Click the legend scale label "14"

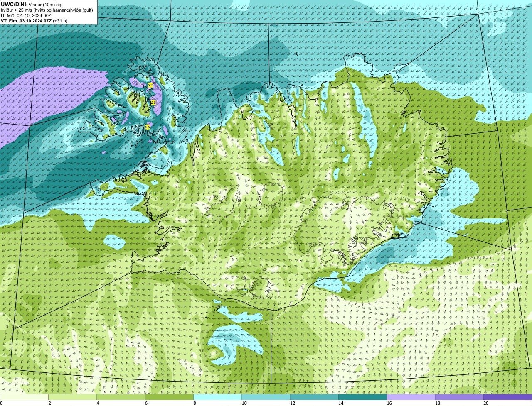(341, 403)
